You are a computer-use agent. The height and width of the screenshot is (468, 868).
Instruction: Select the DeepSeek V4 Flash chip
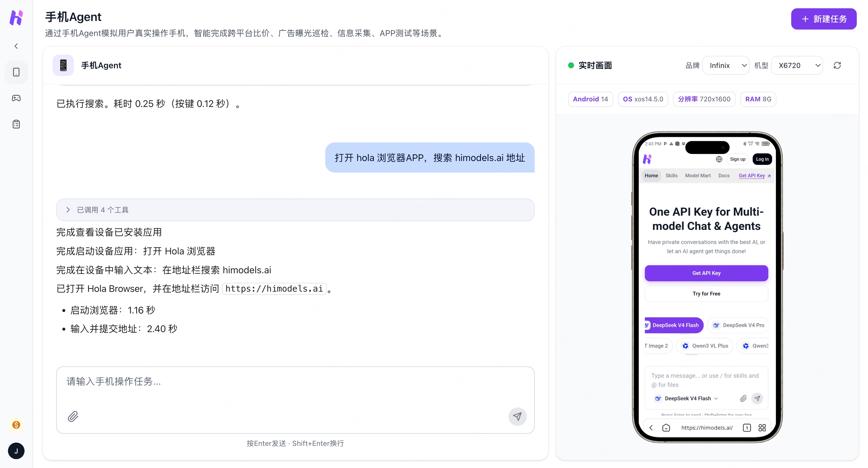point(674,325)
